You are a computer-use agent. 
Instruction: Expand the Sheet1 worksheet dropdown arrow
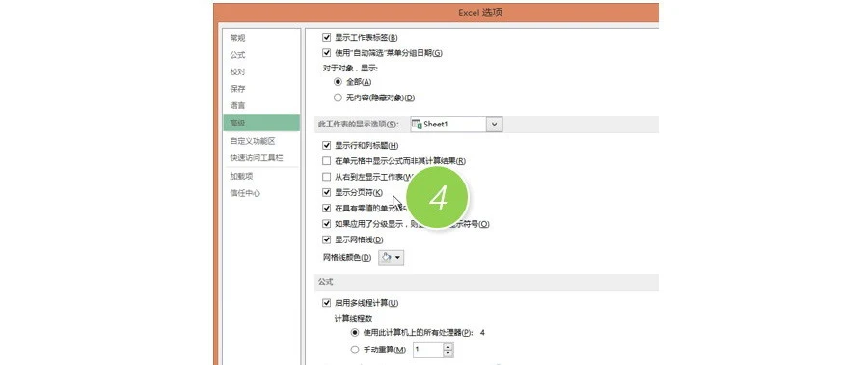pos(495,124)
